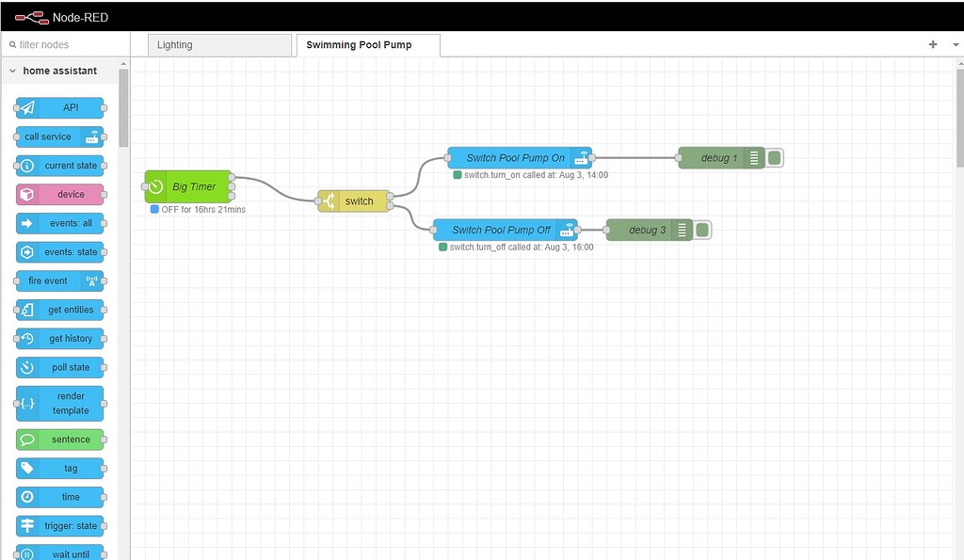964x560 pixels.
Task: Select the current state node from palette
Action: coord(60,166)
